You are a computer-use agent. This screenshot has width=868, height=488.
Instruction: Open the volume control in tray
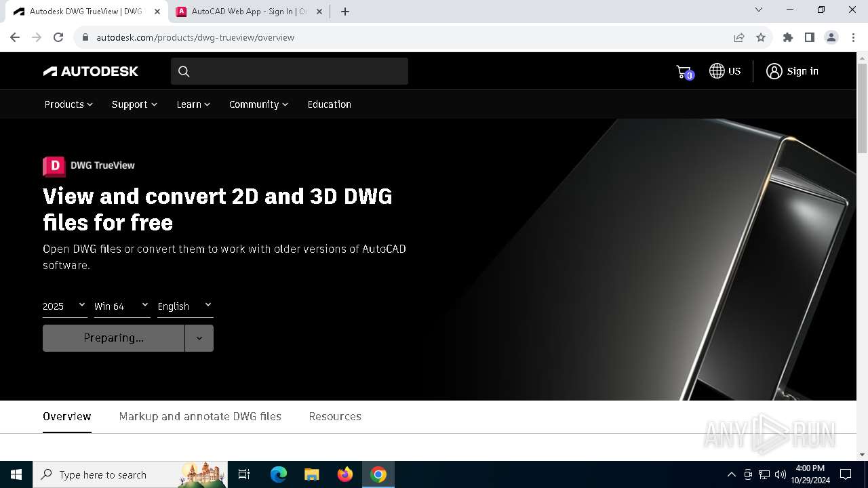coord(781,474)
